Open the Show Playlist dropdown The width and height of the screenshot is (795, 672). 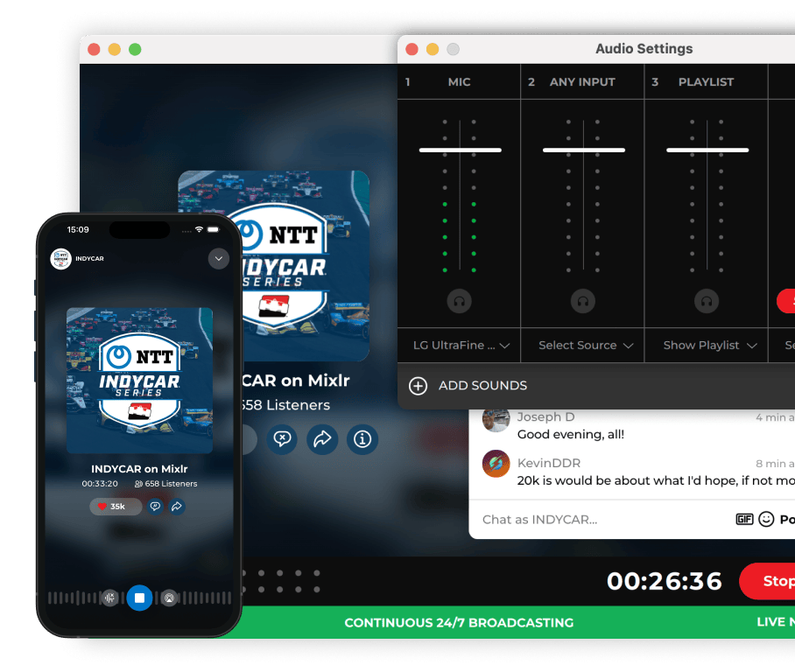(708, 346)
